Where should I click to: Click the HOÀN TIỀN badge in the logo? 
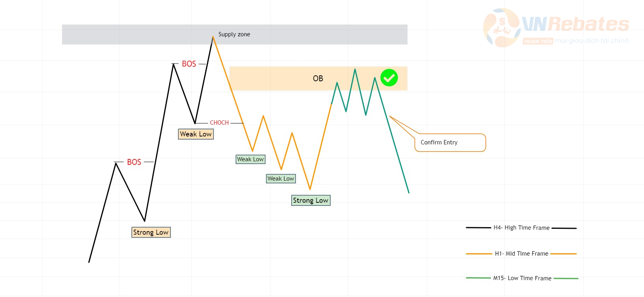[538, 41]
